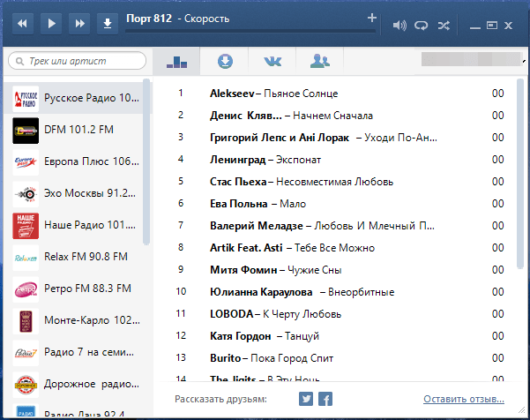Open the 'Оставить отзыв...' link
This screenshot has width=530, height=420.
coord(464,399)
